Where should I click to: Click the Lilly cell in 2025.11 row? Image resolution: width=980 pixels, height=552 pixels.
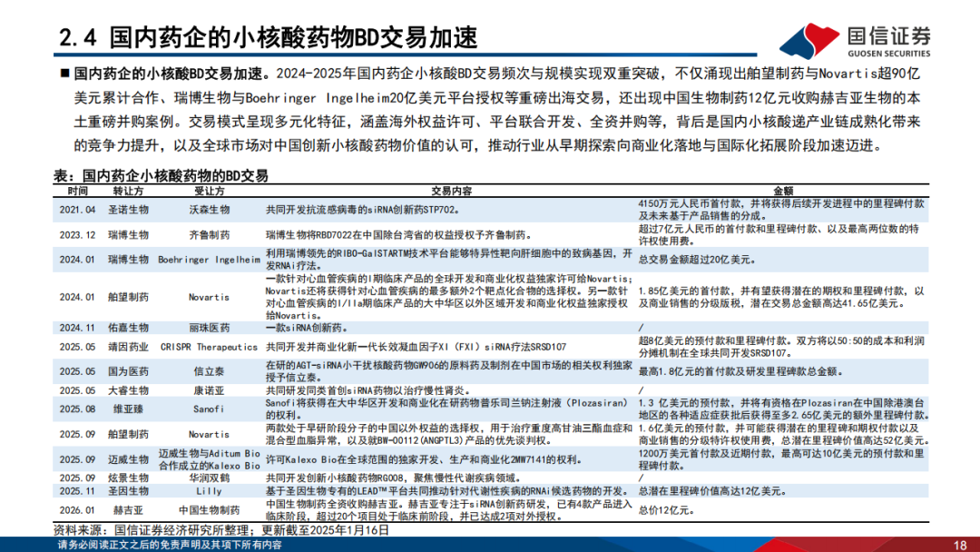209,491
